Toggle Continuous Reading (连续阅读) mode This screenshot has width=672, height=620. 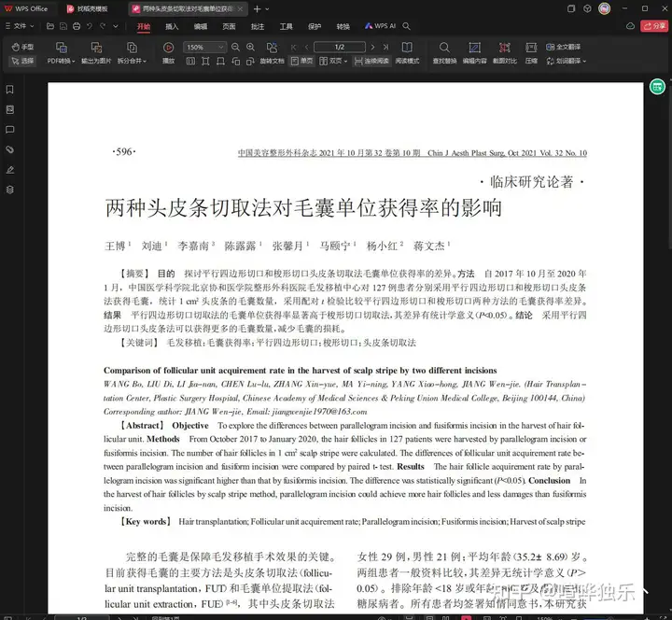pyautogui.click(x=371, y=61)
